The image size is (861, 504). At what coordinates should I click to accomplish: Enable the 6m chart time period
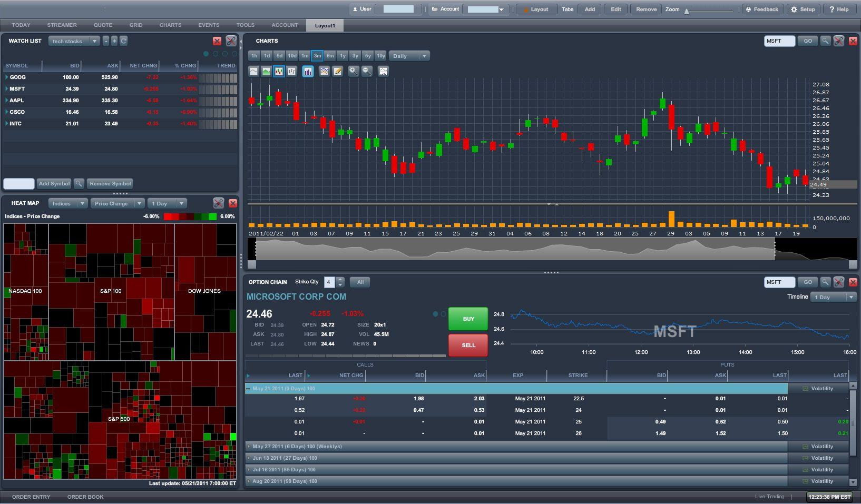330,55
